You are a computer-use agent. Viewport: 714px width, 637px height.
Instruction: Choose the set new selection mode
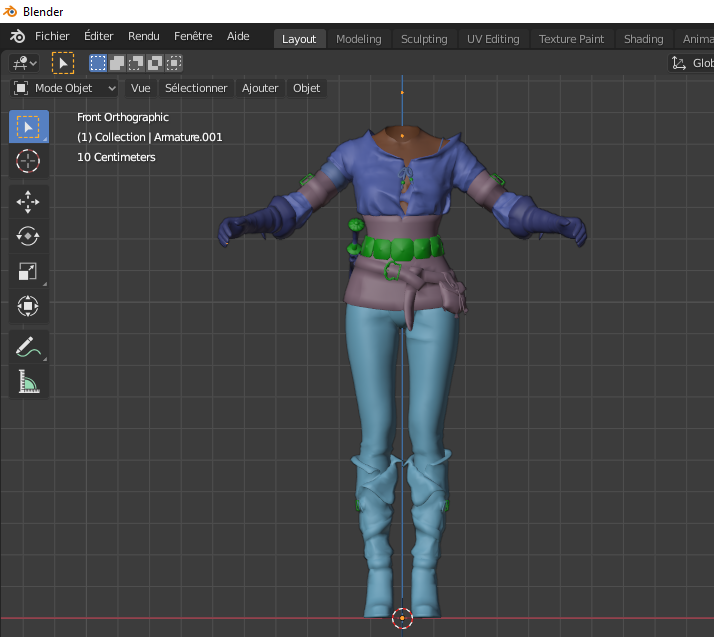tap(98, 63)
